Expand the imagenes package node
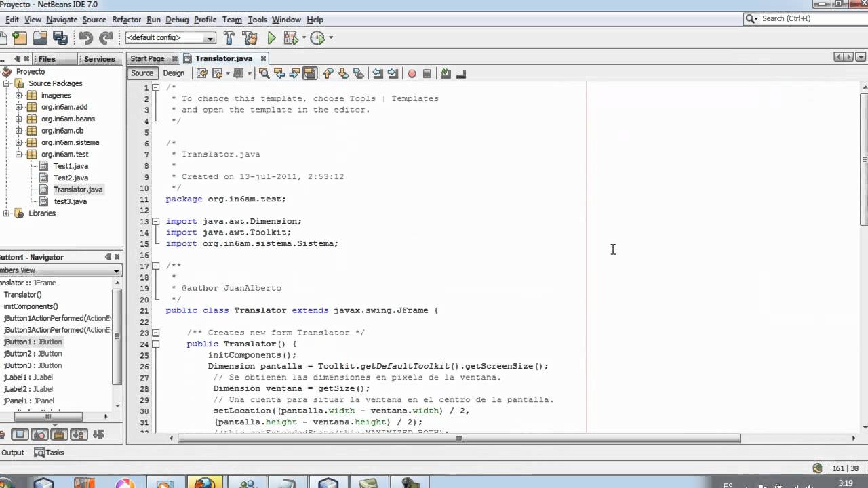 click(19, 96)
